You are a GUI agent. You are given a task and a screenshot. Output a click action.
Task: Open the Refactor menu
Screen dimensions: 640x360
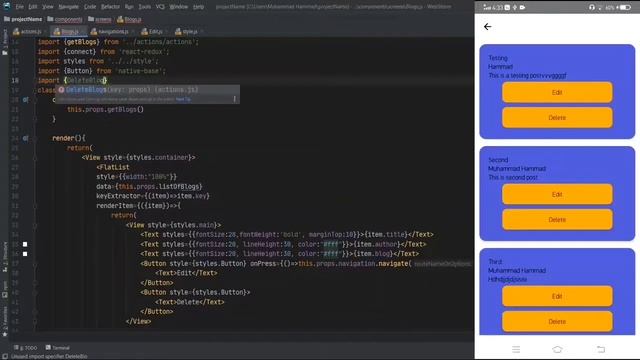pos(110,7)
